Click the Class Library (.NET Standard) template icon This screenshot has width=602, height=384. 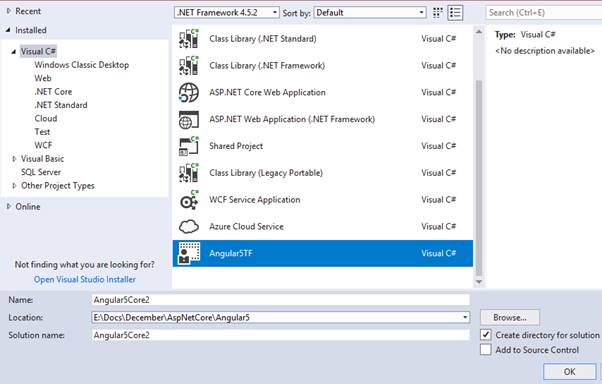click(189, 38)
